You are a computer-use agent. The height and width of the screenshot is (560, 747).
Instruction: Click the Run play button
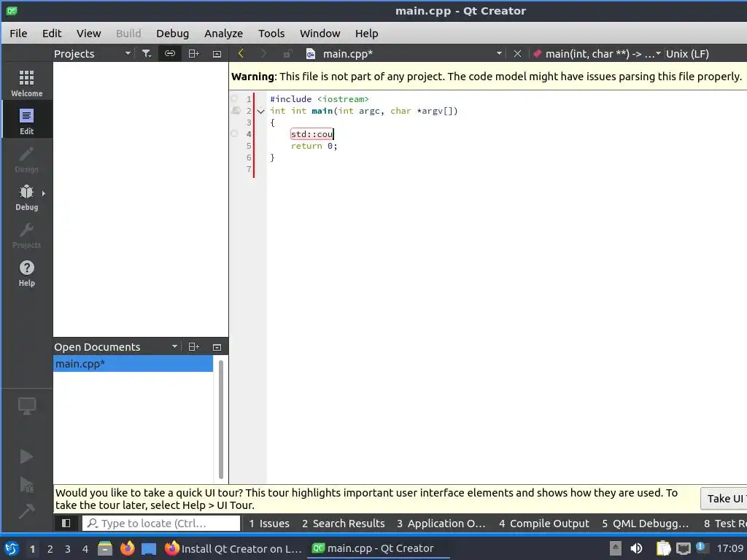coord(27,456)
